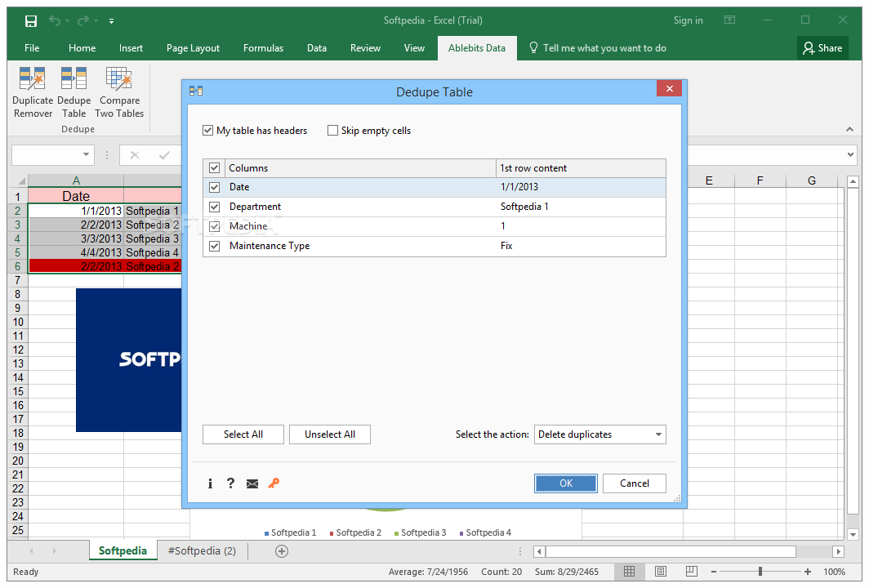Launch the Dedupe Table ribbon tool

[x=74, y=92]
